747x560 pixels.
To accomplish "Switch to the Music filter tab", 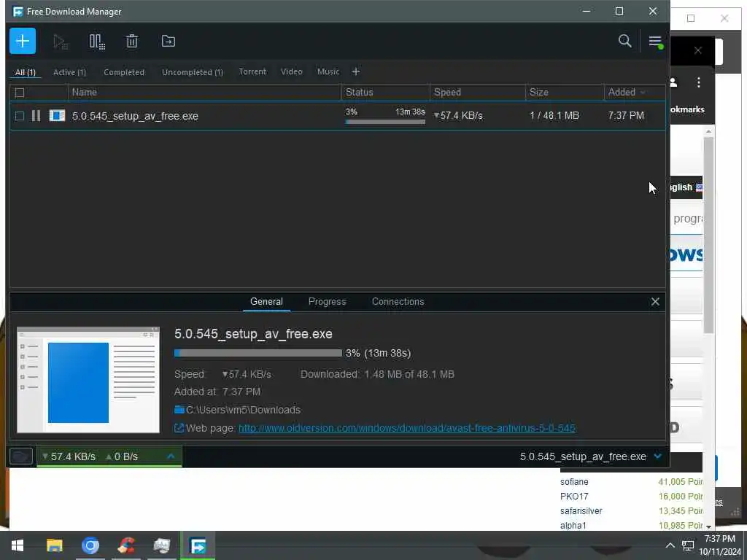I will pos(328,71).
